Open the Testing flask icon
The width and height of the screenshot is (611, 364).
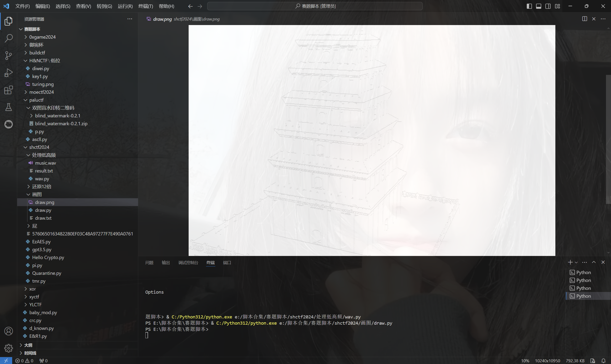click(x=8, y=107)
